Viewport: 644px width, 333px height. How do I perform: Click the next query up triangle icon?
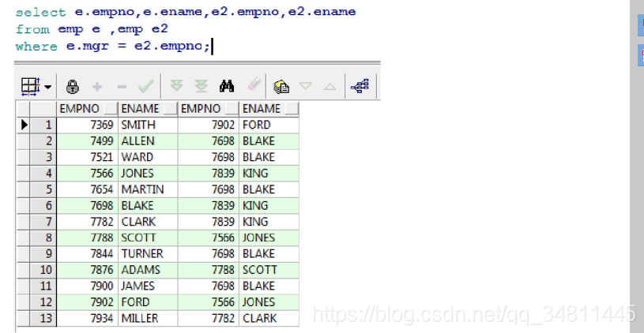pos(330,87)
